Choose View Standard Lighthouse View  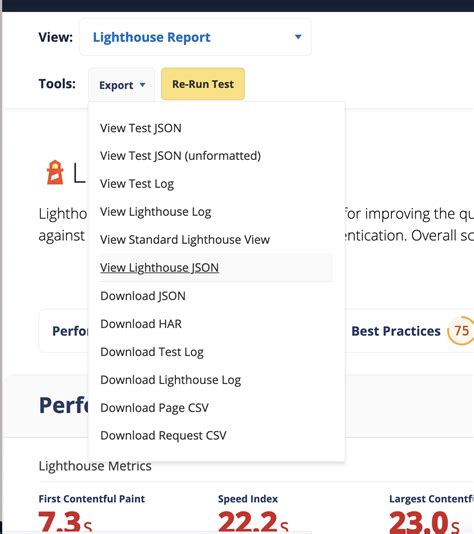[x=185, y=240]
